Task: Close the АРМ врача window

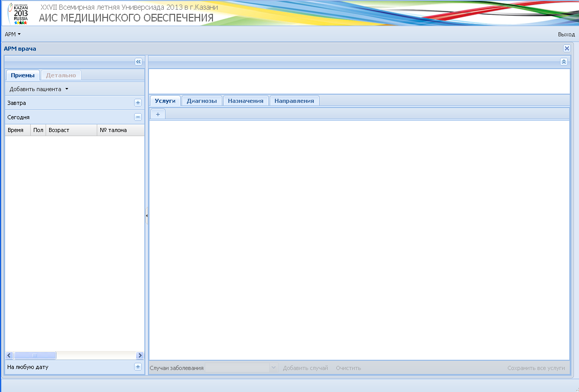Action: pos(567,48)
